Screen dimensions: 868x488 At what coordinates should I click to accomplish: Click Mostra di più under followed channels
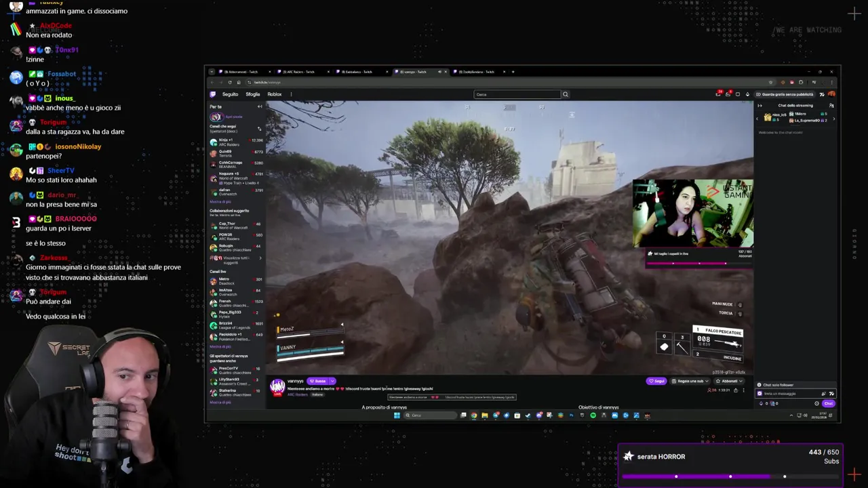(220, 202)
